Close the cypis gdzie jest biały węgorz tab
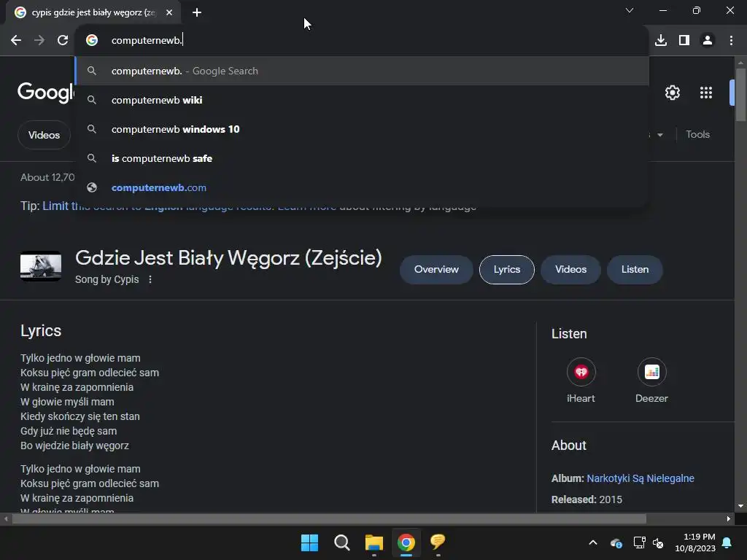The image size is (747, 560). click(x=169, y=12)
